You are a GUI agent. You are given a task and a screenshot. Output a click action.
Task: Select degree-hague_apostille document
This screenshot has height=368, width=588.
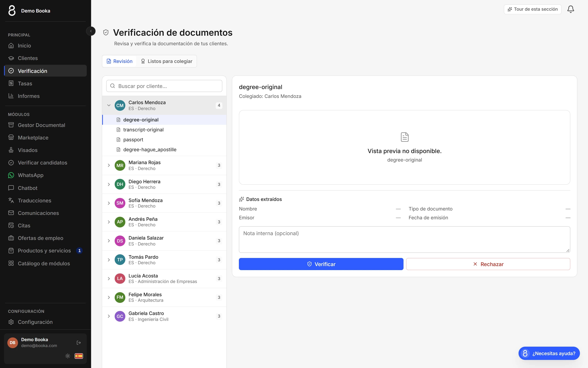[164, 149]
